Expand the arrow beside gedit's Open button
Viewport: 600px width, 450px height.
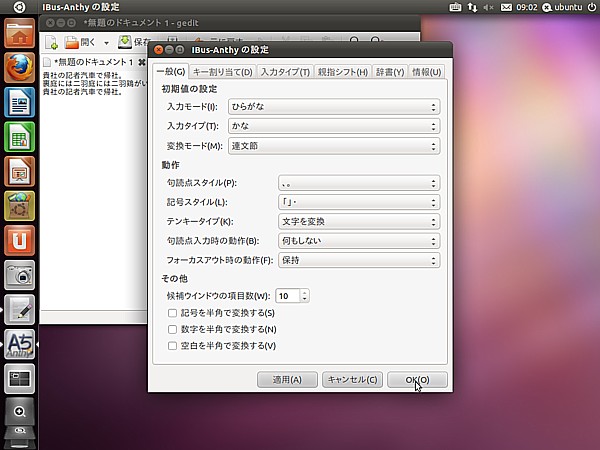(106, 43)
